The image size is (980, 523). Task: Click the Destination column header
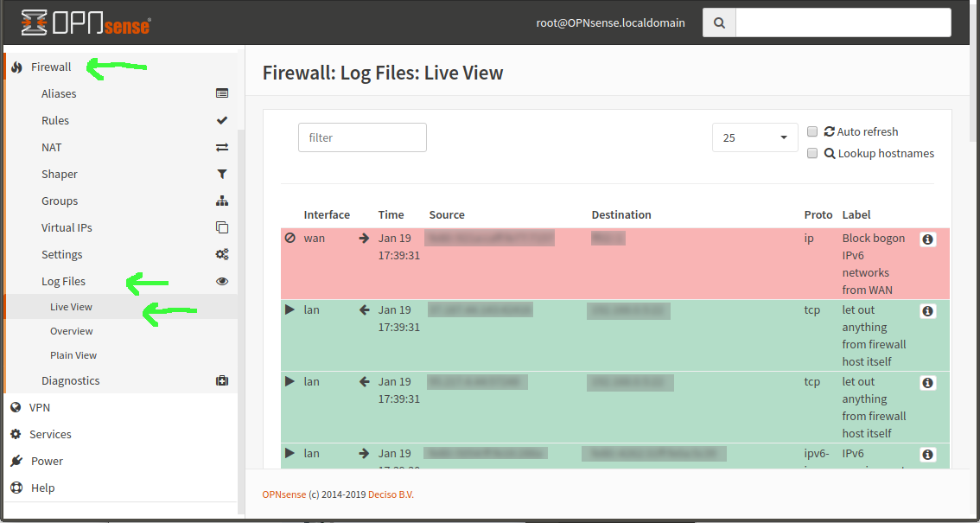pyautogui.click(x=621, y=215)
